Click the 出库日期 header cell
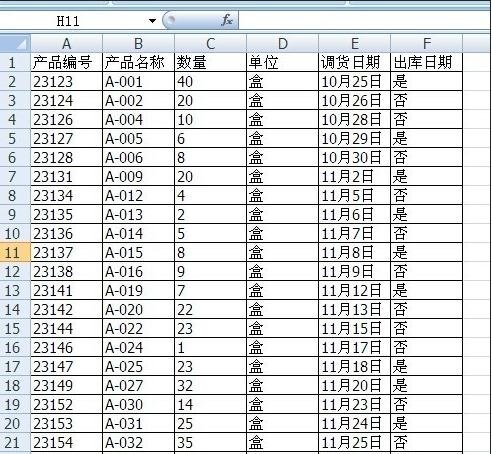492x454 pixels. 427,62
